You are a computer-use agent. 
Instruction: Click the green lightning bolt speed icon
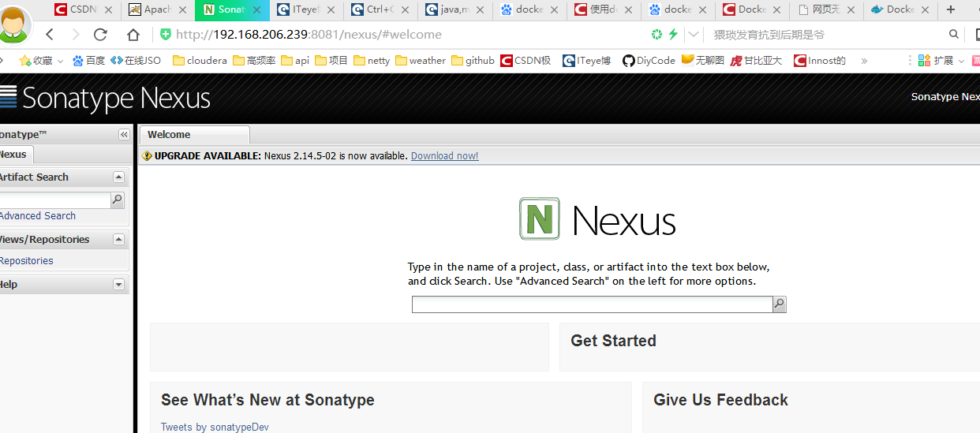pyautogui.click(x=673, y=35)
